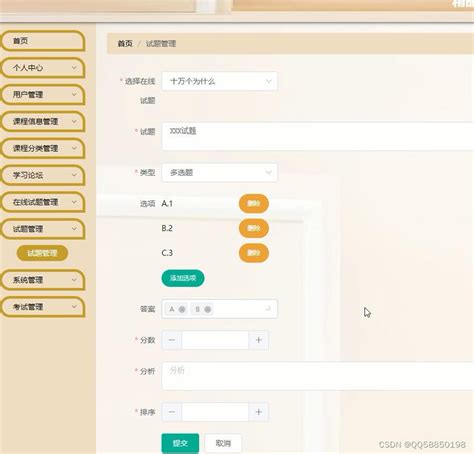Remove tag A from the answer field
This screenshot has width=474, height=454.
click(182, 309)
